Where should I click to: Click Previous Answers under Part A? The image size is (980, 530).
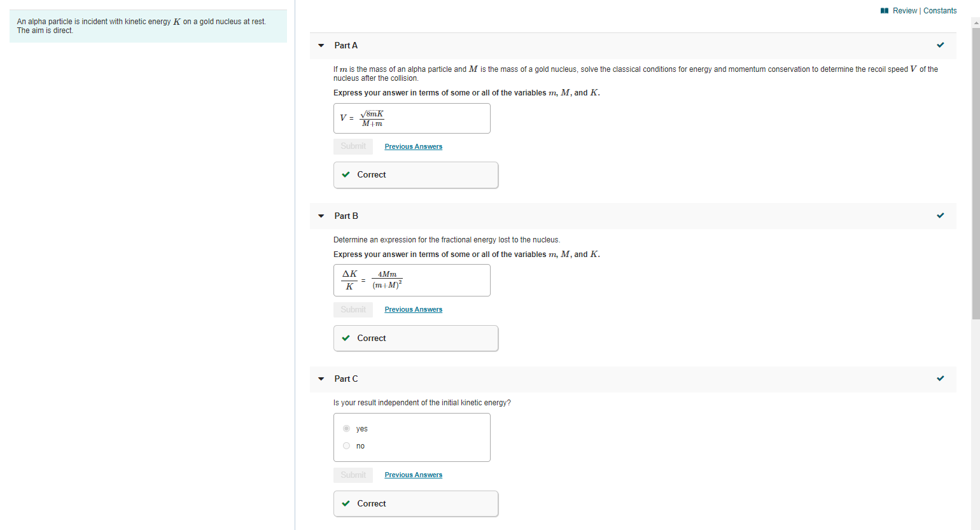pyautogui.click(x=413, y=146)
